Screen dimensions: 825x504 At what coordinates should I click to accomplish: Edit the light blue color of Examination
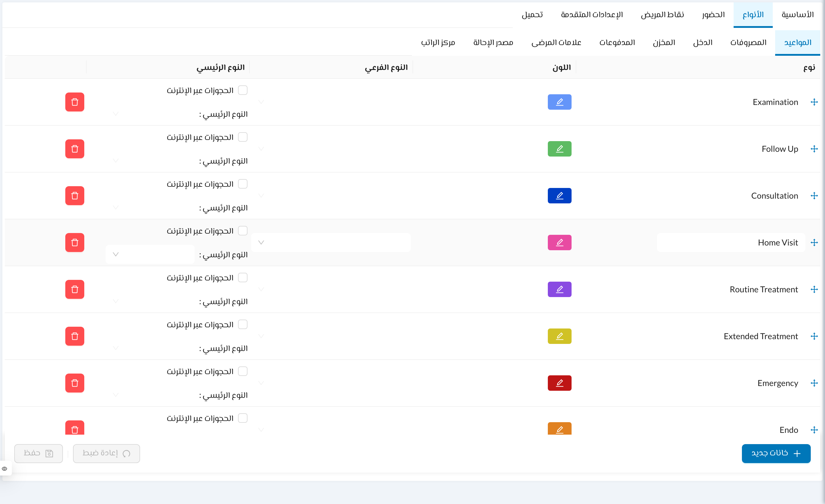(559, 102)
